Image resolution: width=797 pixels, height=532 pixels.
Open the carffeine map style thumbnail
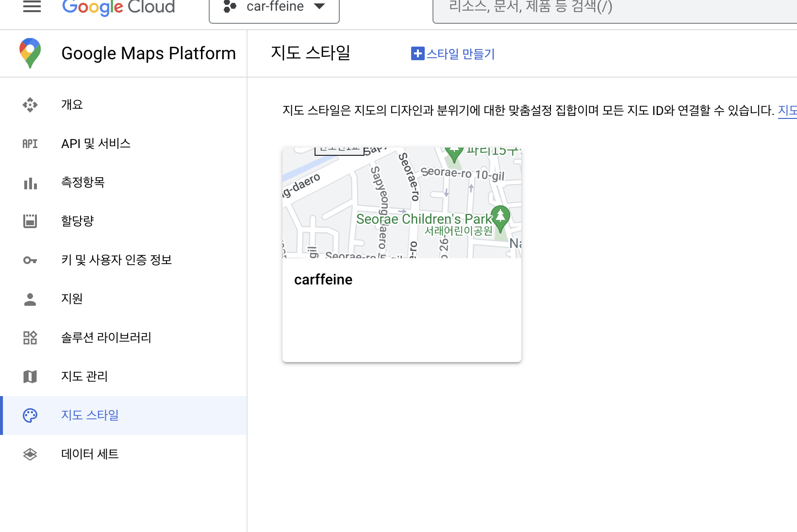coord(402,202)
